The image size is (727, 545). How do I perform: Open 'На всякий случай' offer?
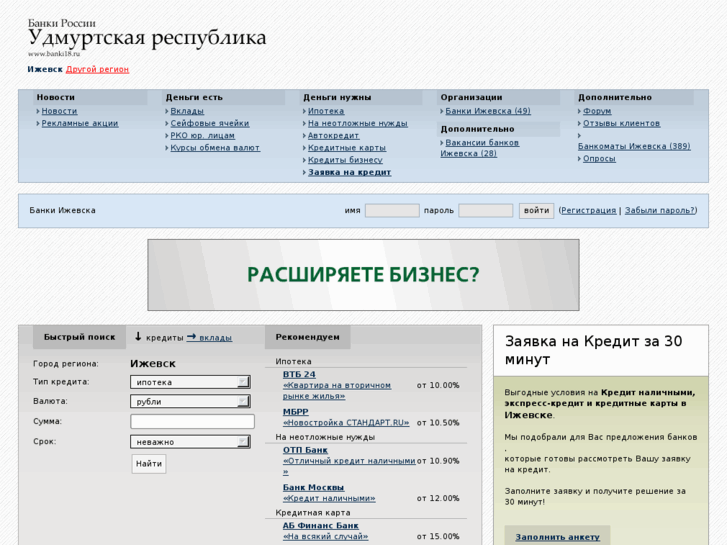pos(325,536)
